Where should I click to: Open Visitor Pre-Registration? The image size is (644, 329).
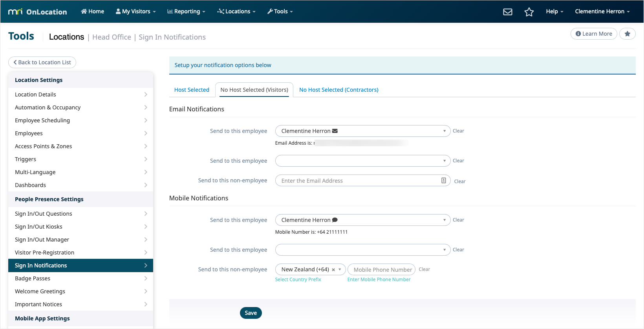[x=80, y=253]
